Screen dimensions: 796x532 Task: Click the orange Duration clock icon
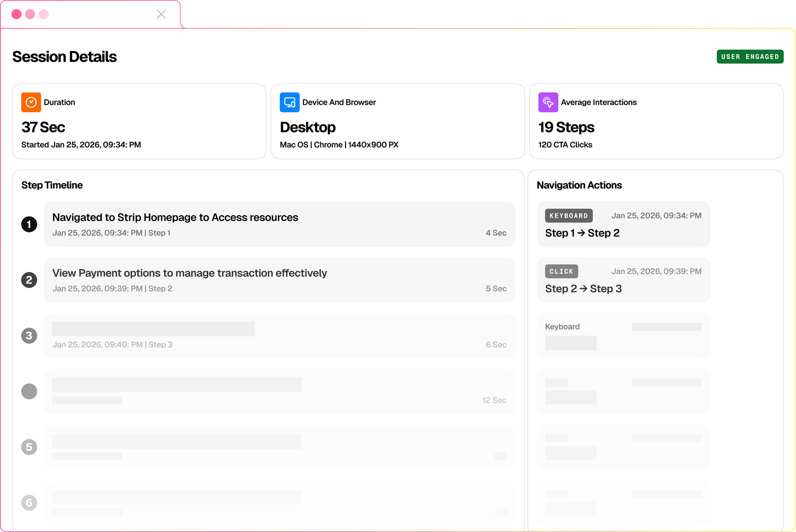[x=31, y=102]
